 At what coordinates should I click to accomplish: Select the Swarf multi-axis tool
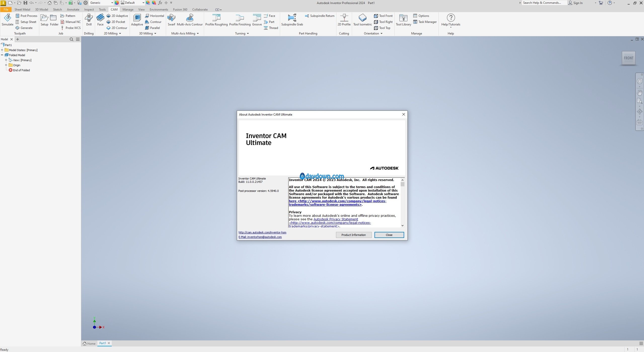coord(171,20)
